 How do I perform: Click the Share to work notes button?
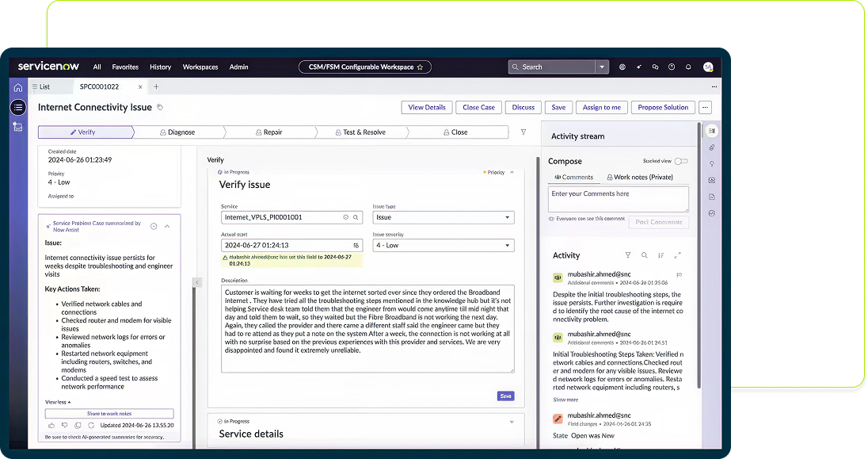point(109,414)
